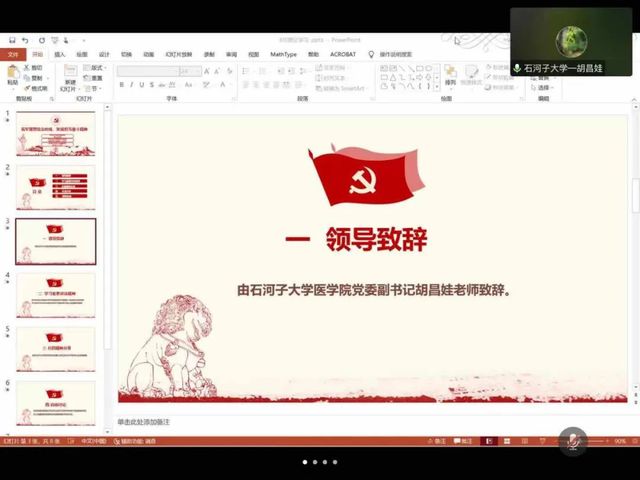Image resolution: width=640 pixels, height=480 pixels.
Task: Toggle Bold formatting
Action: click(x=122, y=85)
